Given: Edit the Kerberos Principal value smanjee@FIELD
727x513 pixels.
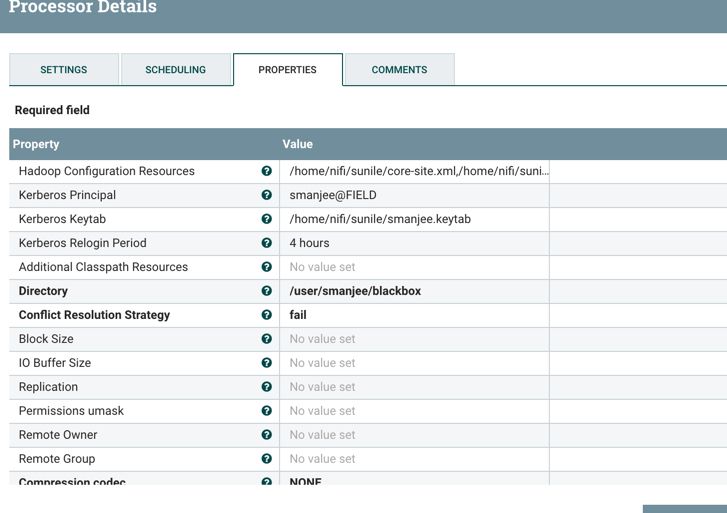Looking at the screenshot, I should point(412,195).
